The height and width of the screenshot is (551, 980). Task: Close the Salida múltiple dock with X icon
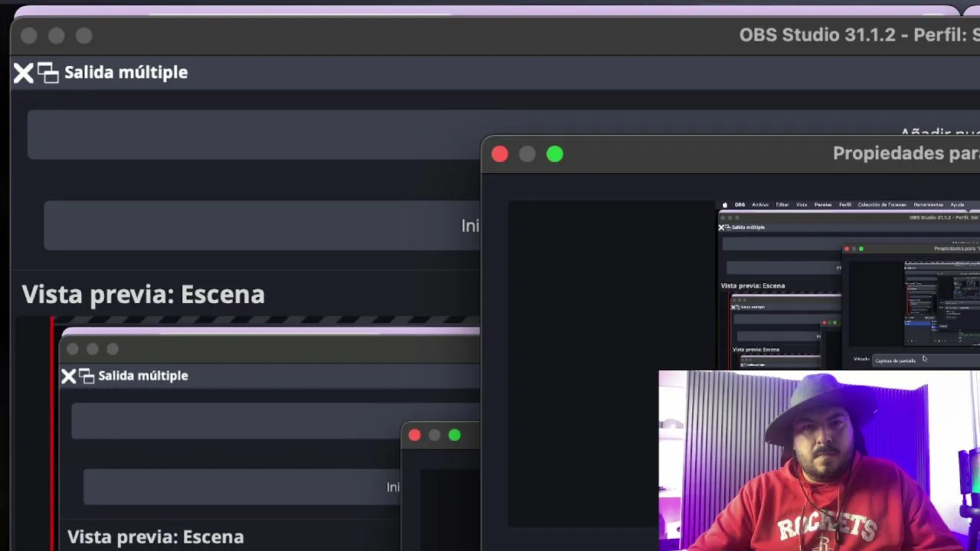[23, 73]
